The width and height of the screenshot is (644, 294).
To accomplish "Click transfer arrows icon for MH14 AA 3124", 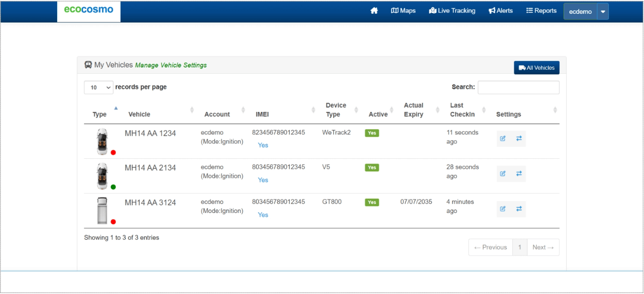I will pyautogui.click(x=519, y=209).
